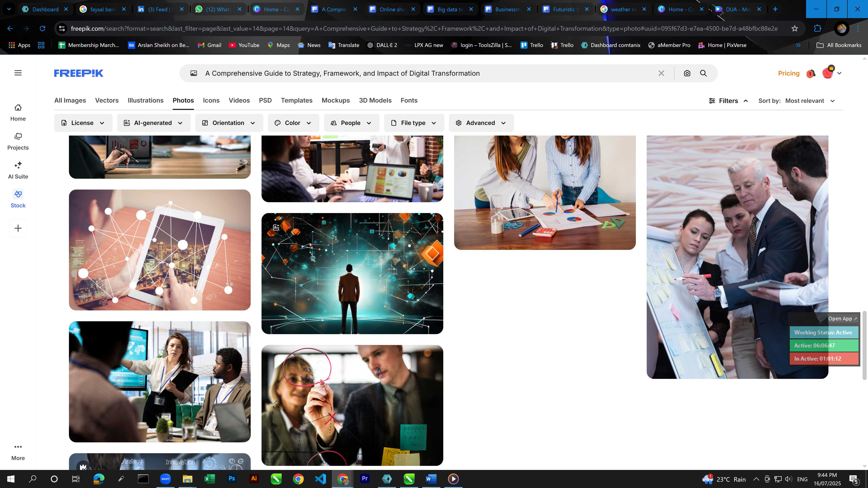
Task: Select Stock in the sidebar
Action: (18, 199)
